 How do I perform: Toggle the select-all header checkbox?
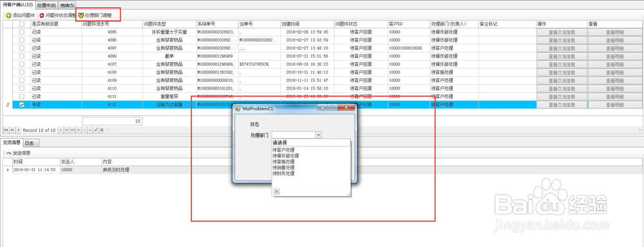click(x=22, y=25)
